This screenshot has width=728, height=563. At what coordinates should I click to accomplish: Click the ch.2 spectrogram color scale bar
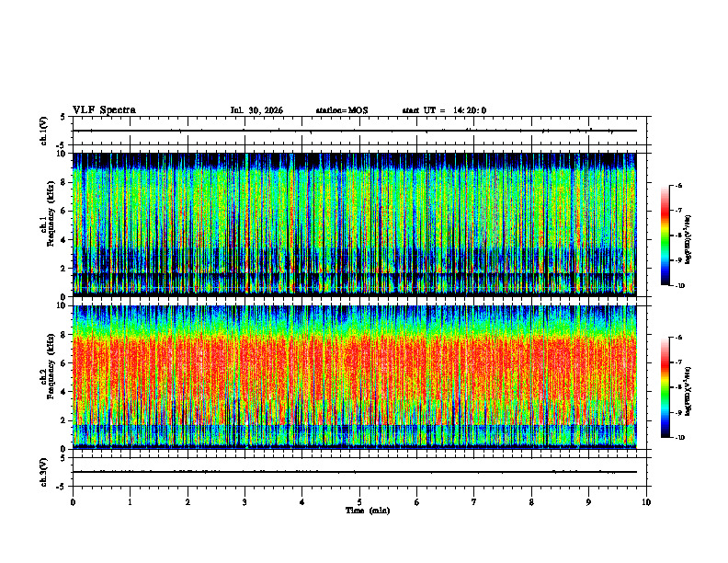(x=665, y=387)
